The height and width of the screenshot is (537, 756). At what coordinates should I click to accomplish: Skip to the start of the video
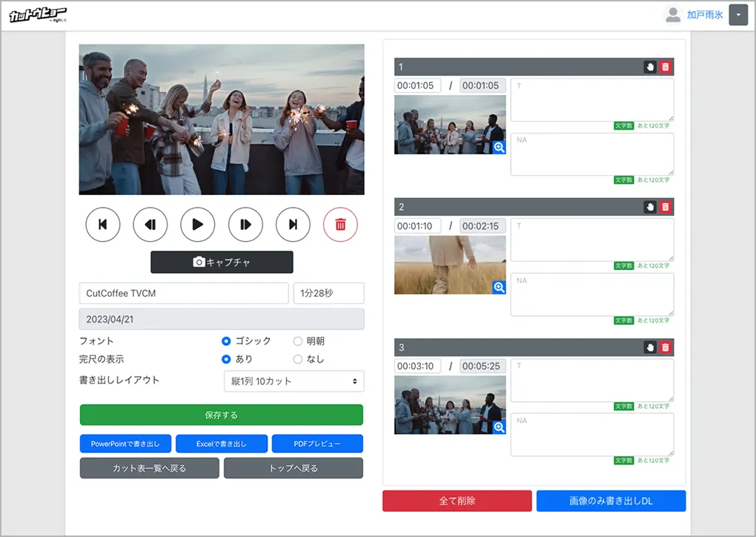coord(103,225)
